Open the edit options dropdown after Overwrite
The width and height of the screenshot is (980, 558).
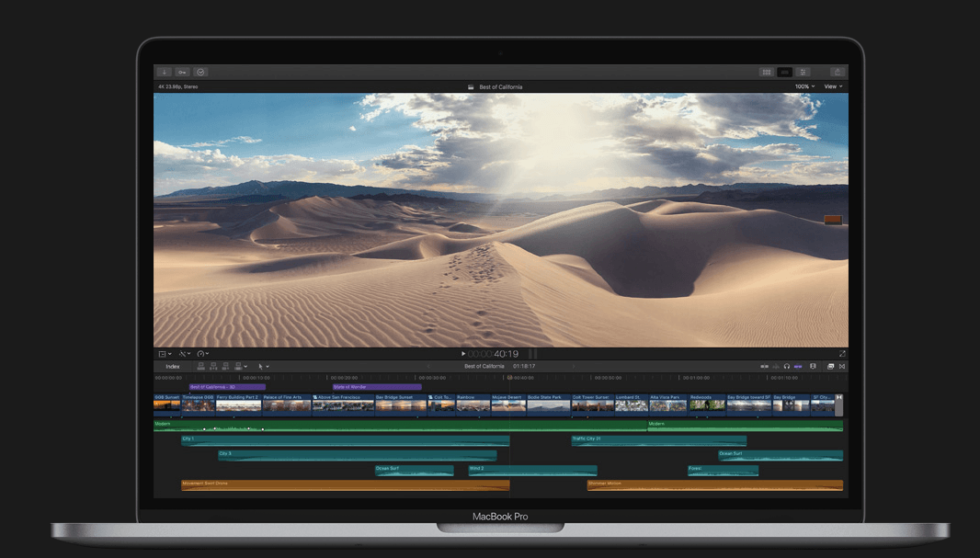click(245, 367)
